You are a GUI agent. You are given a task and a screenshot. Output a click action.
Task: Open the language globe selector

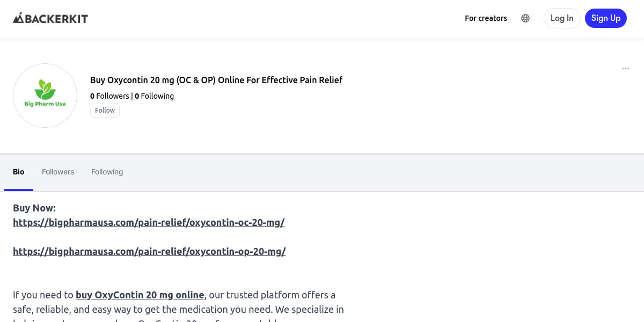(525, 18)
